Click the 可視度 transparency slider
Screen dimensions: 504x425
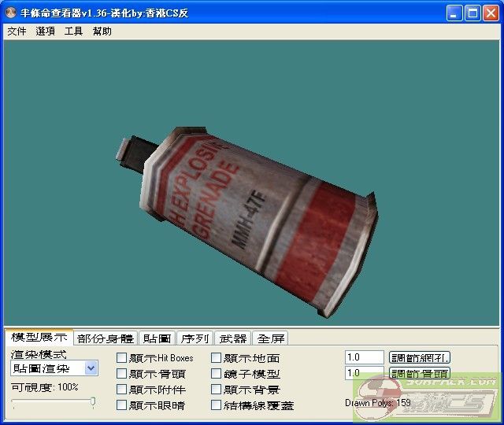[x=54, y=402]
